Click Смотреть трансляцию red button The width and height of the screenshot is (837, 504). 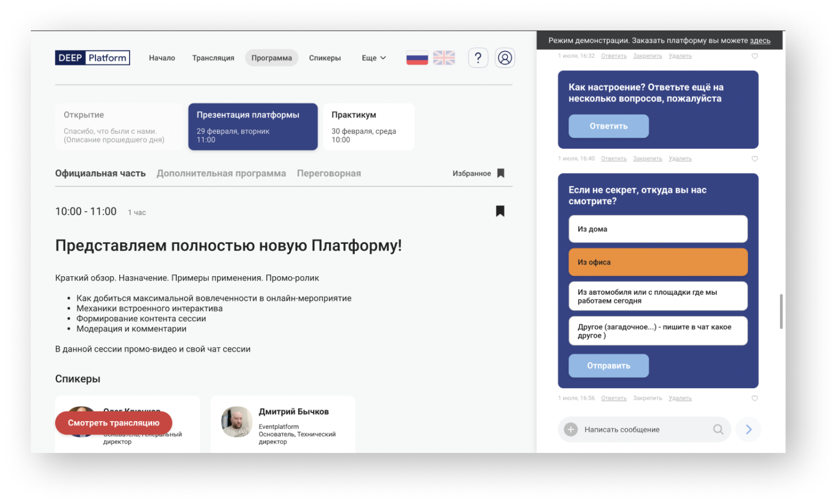(x=114, y=423)
